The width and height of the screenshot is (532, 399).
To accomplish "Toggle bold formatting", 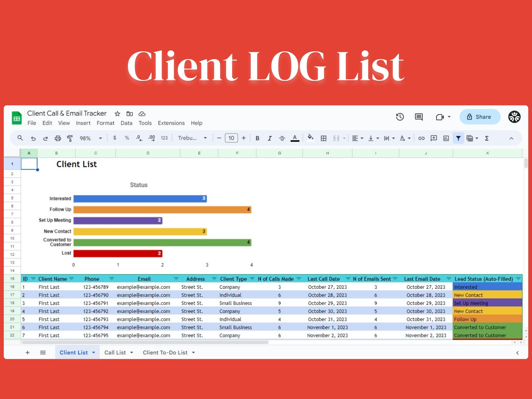I will coord(257,138).
